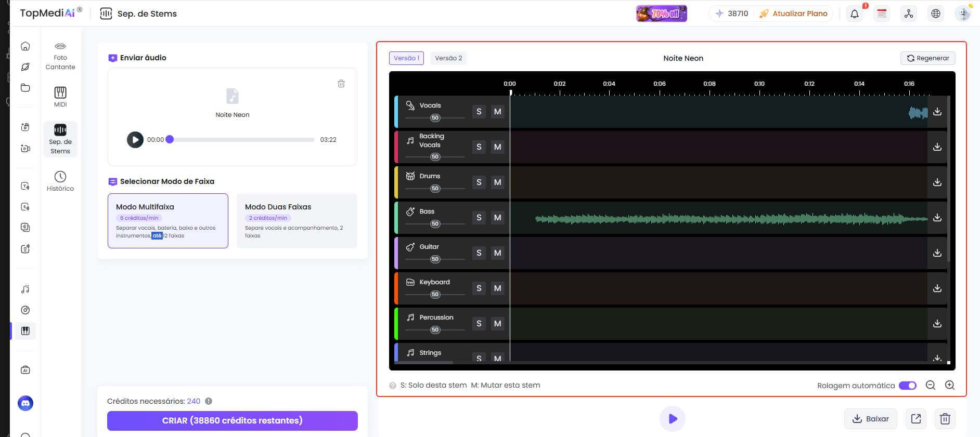This screenshot has width=980, height=437.
Task: Open the Histórico panel
Action: (60, 181)
